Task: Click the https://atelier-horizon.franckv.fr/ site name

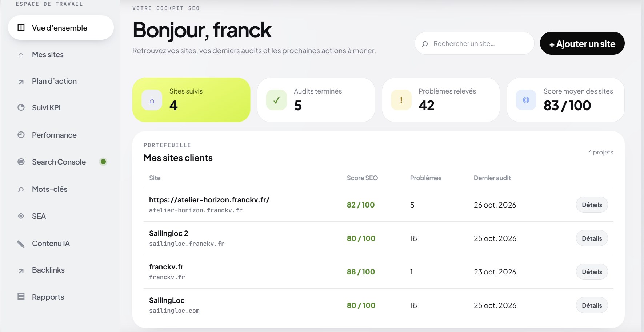Action: click(x=209, y=200)
